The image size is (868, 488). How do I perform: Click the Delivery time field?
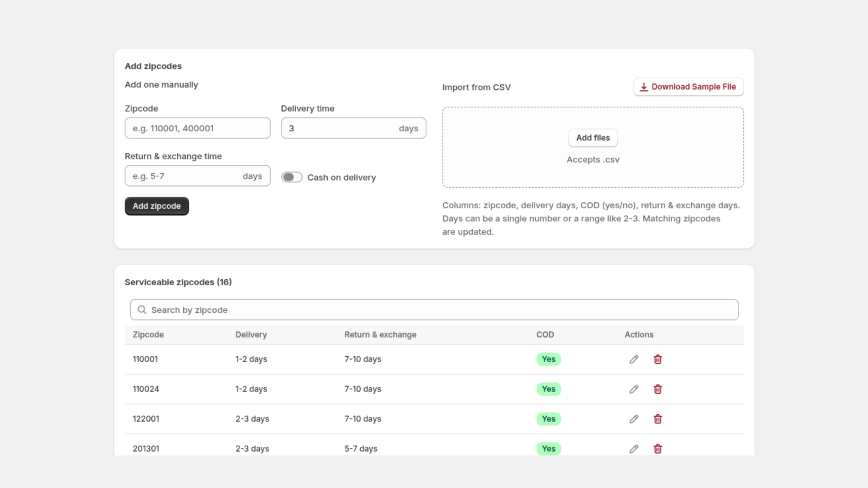[x=353, y=129]
